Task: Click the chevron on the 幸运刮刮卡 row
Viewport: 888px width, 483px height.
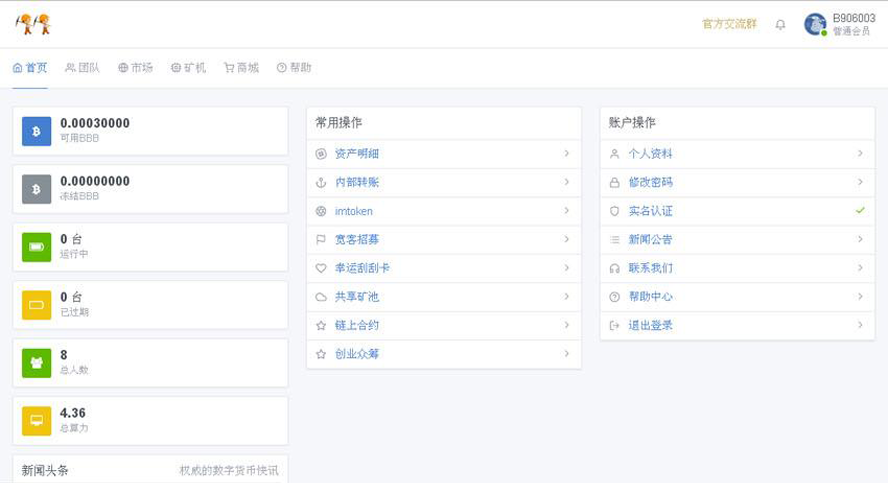Action: click(x=566, y=267)
